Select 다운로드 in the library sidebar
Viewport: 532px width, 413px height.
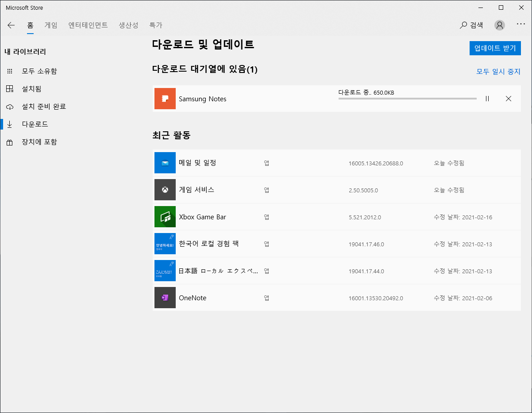[x=35, y=124]
